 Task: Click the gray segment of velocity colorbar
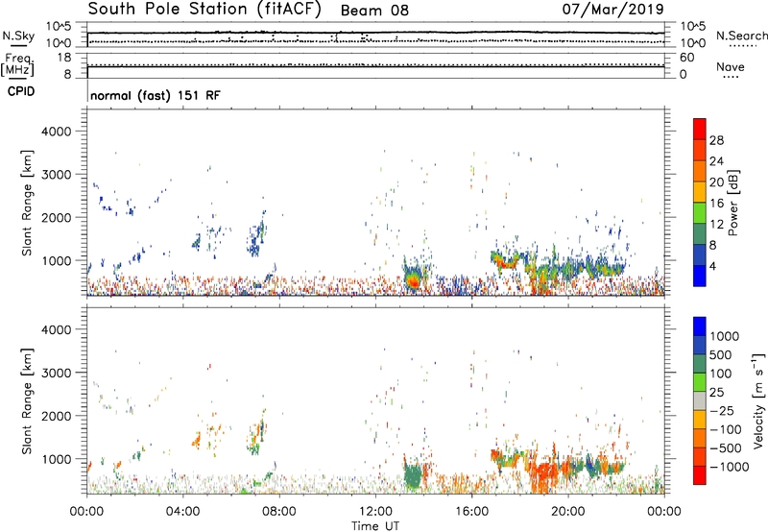700,400
